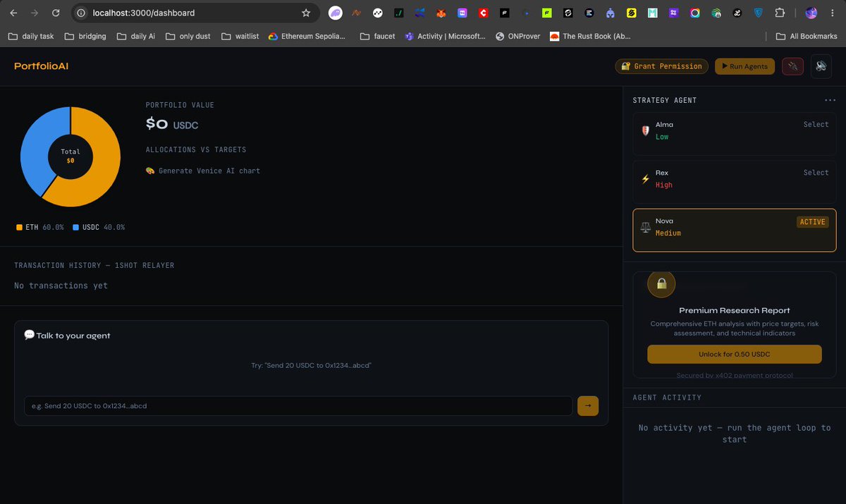Click the plug disconnect wallet icon
This screenshot has width=846, height=504.
792,66
